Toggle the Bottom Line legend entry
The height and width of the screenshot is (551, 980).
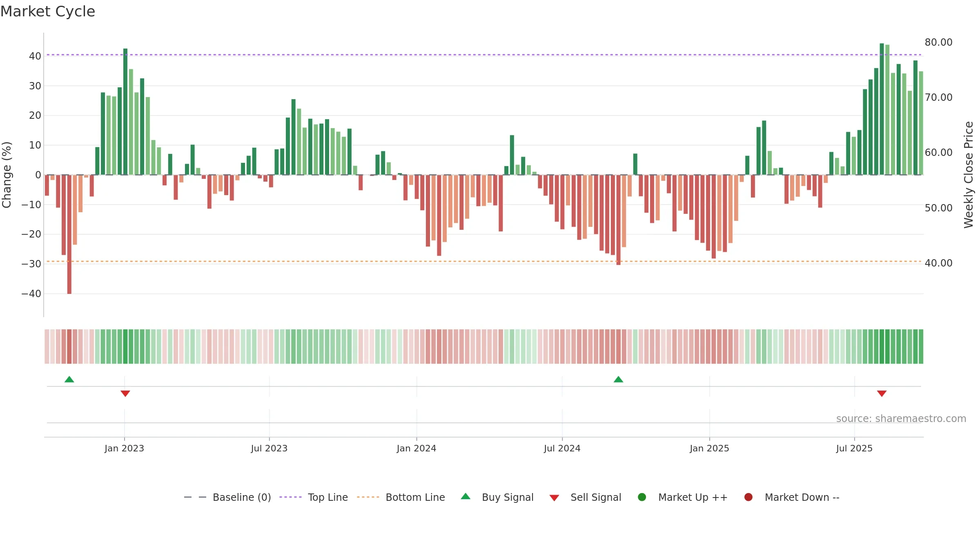[401, 498]
